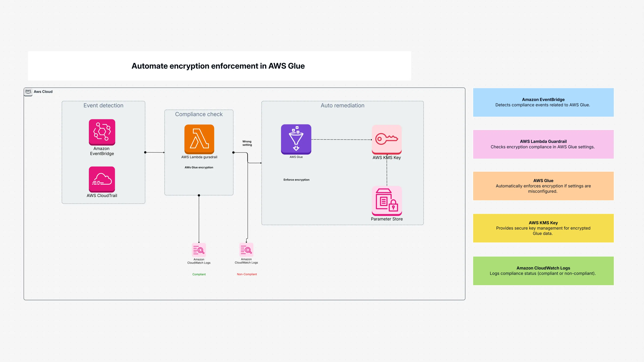Select the Non-Compliant CloudWatch Logs icon
Viewport: 644px width, 362px height.
(246, 250)
